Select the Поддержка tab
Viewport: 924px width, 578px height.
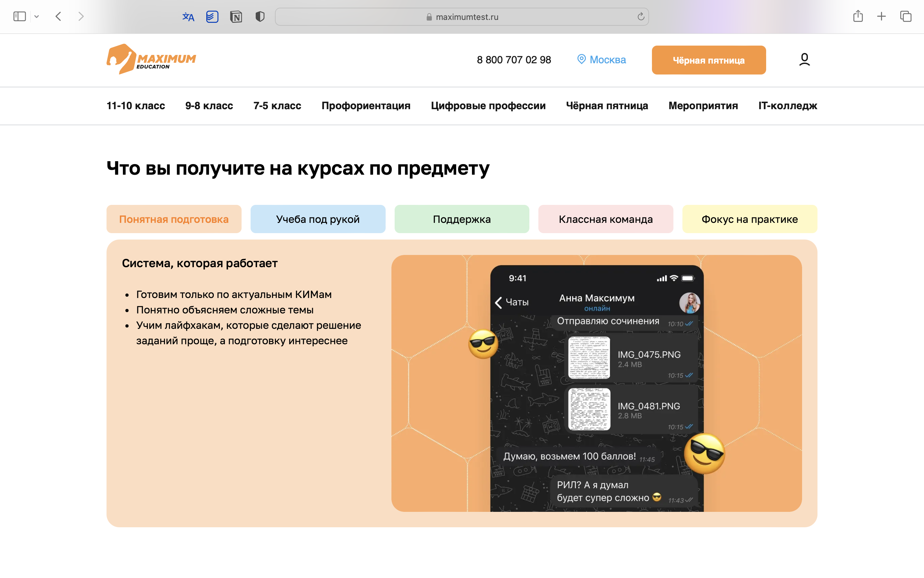coord(462,219)
